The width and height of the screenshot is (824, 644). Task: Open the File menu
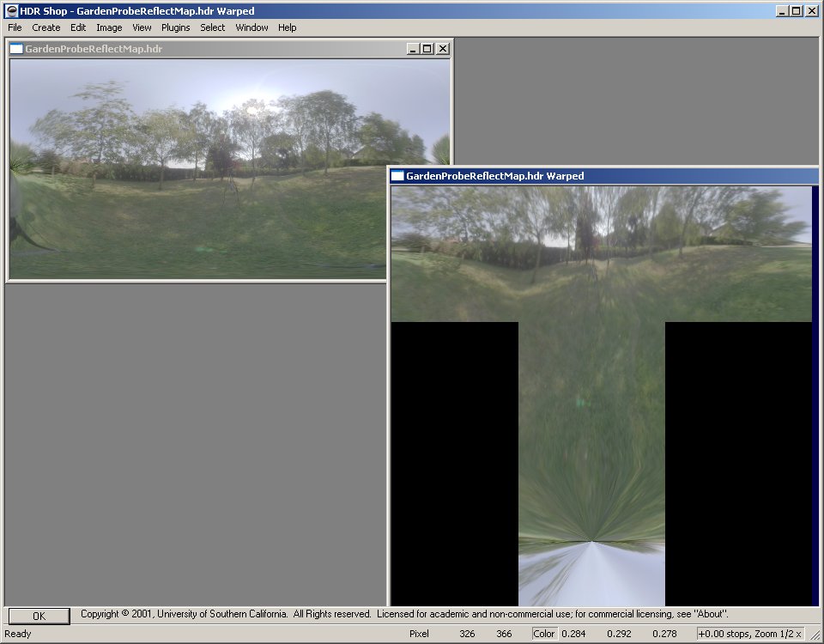click(x=15, y=27)
